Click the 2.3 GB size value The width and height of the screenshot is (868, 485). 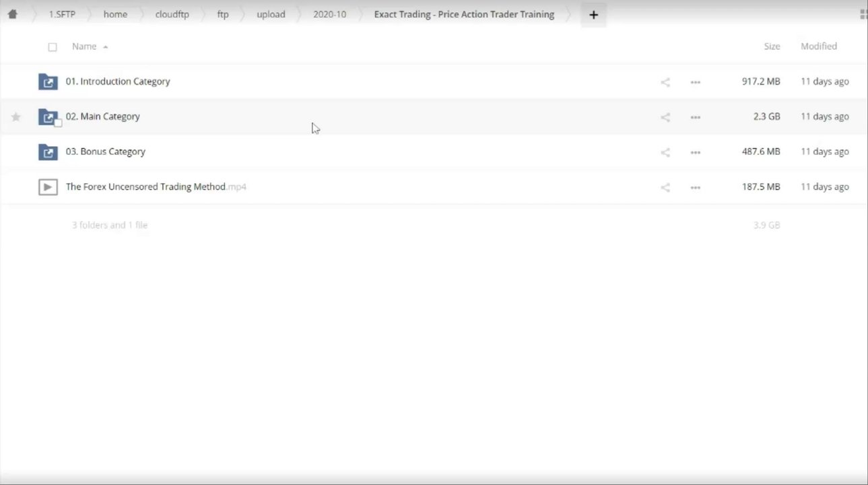[767, 117]
